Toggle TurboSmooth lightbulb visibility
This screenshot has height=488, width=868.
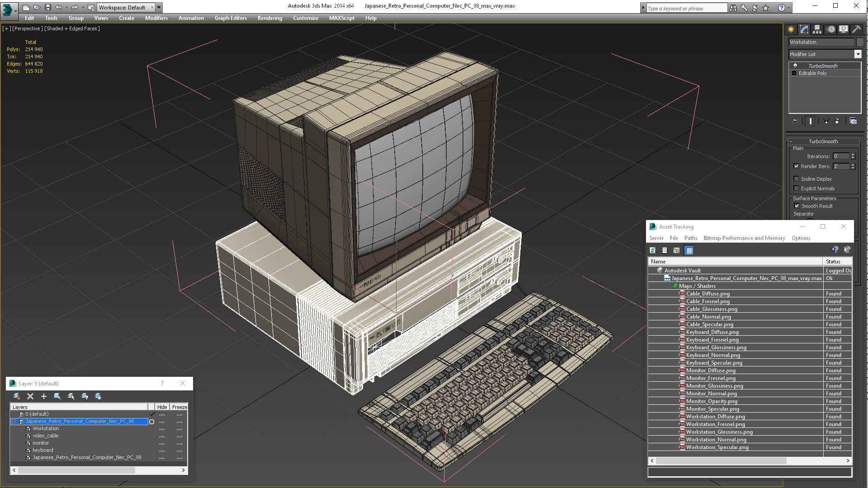point(795,66)
